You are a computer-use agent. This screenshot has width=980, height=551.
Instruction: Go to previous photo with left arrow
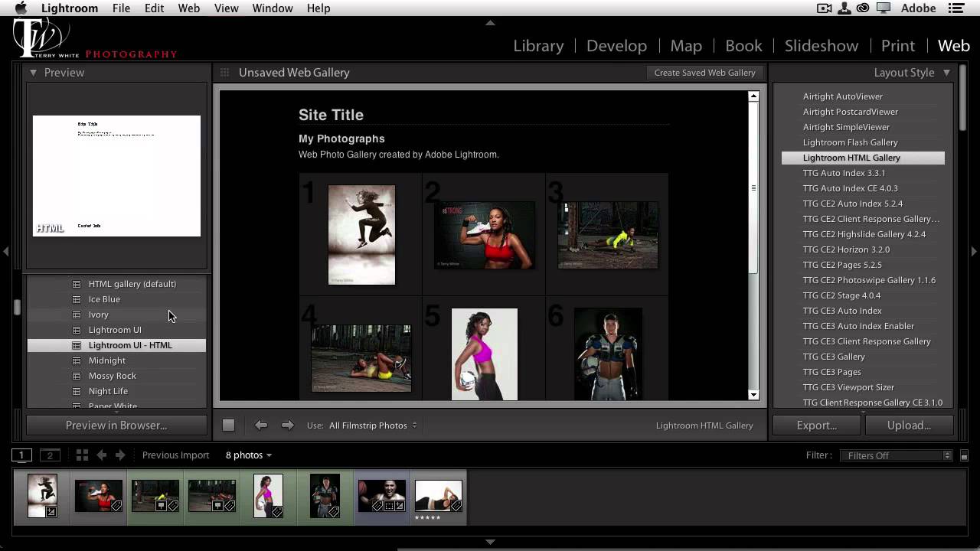(261, 425)
